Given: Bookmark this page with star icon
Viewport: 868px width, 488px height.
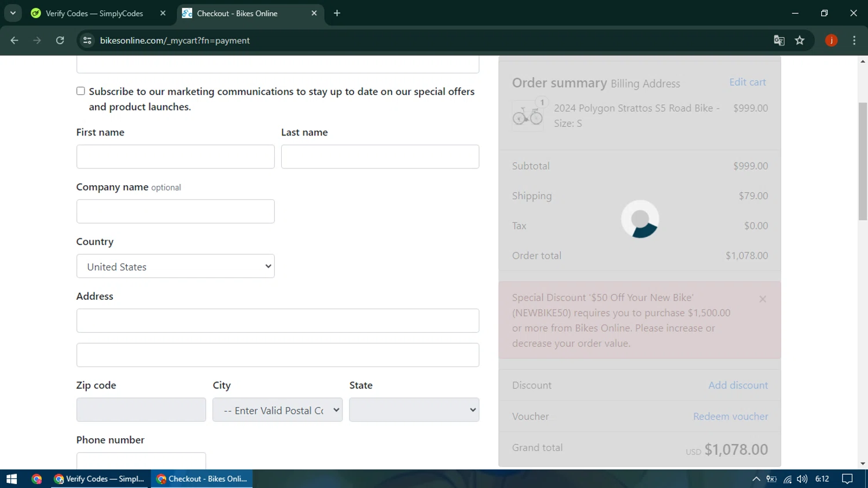Looking at the screenshot, I should point(800,41).
